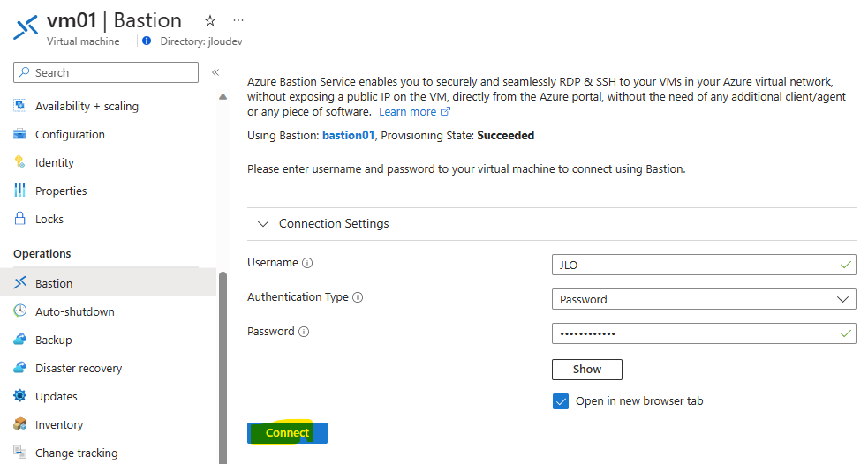
Task: Click the Password info icon
Action: (304, 332)
